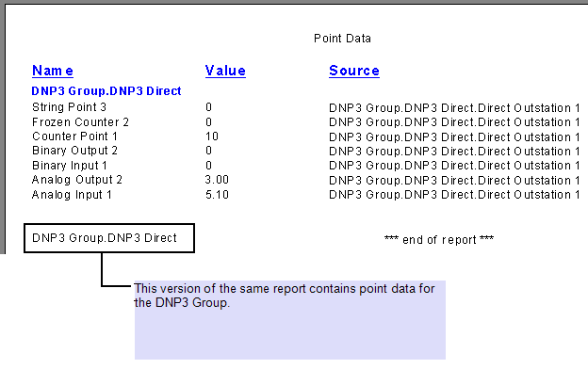Image resolution: width=588 pixels, height=369 pixels.
Task: Click the value 0 in Binary Output 2 row
Action: tap(208, 151)
